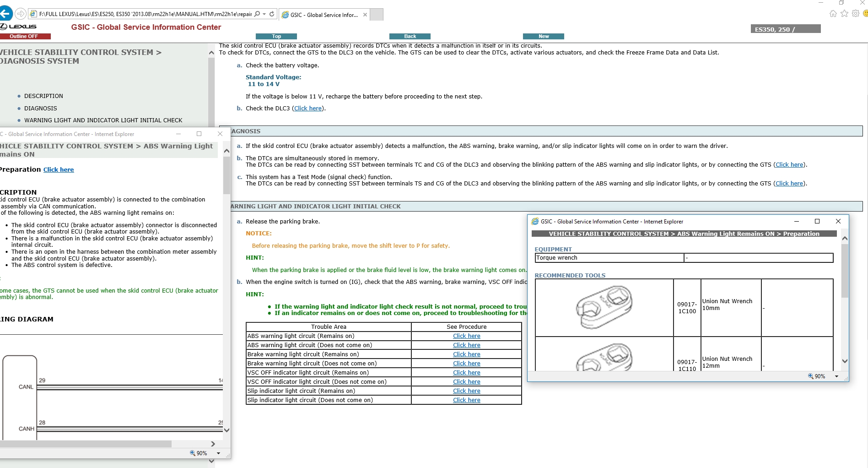The image size is (868, 468).
Task: Open Click here for ABS warning light Does not come on
Action: [467, 345]
